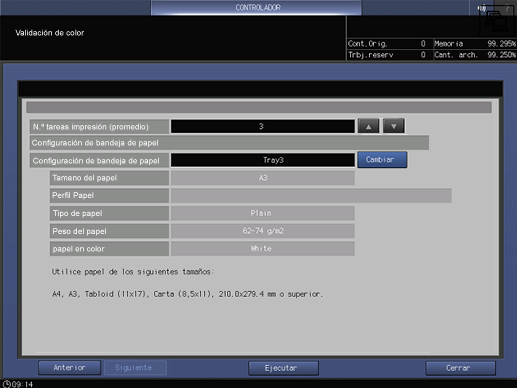Click the disabled Siguiente button
Image resolution: width=517 pixels, height=388 pixels.
pyautogui.click(x=135, y=368)
